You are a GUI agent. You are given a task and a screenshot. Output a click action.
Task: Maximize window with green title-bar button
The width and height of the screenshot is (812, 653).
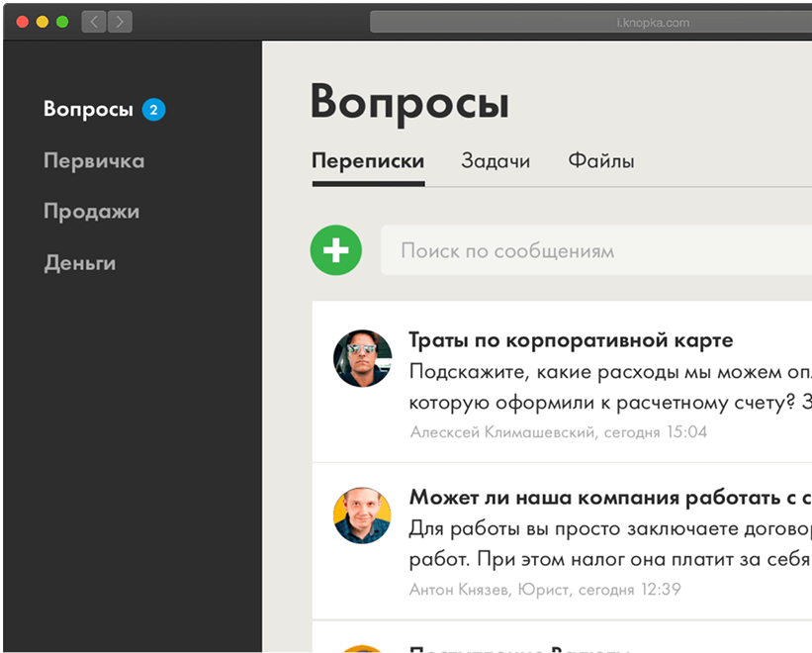tap(62, 22)
